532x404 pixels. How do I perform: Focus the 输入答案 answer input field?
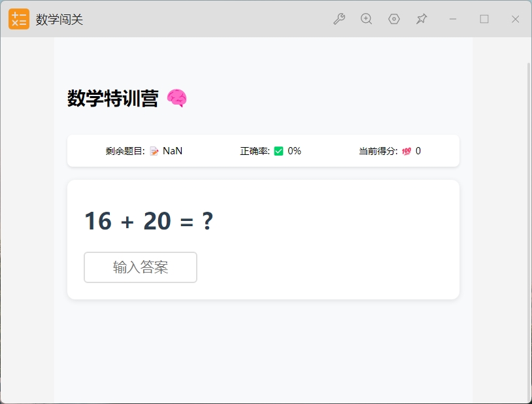pos(141,267)
